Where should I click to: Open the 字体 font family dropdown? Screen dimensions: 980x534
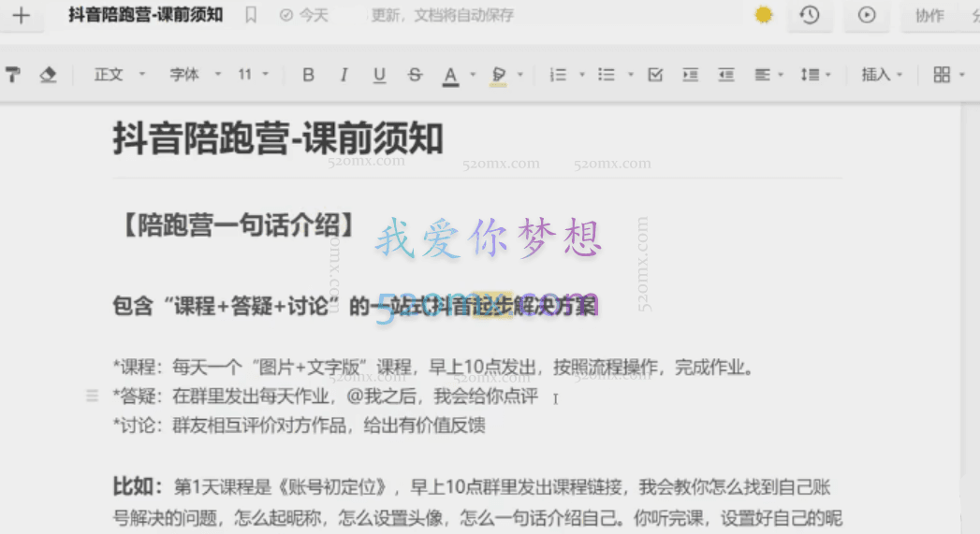point(196,75)
